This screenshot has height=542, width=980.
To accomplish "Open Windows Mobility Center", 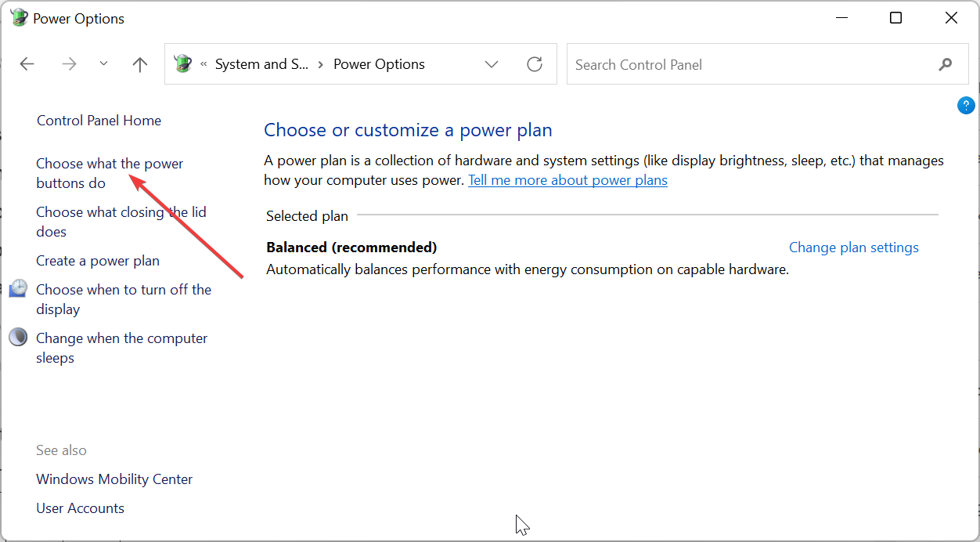I will pos(114,479).
